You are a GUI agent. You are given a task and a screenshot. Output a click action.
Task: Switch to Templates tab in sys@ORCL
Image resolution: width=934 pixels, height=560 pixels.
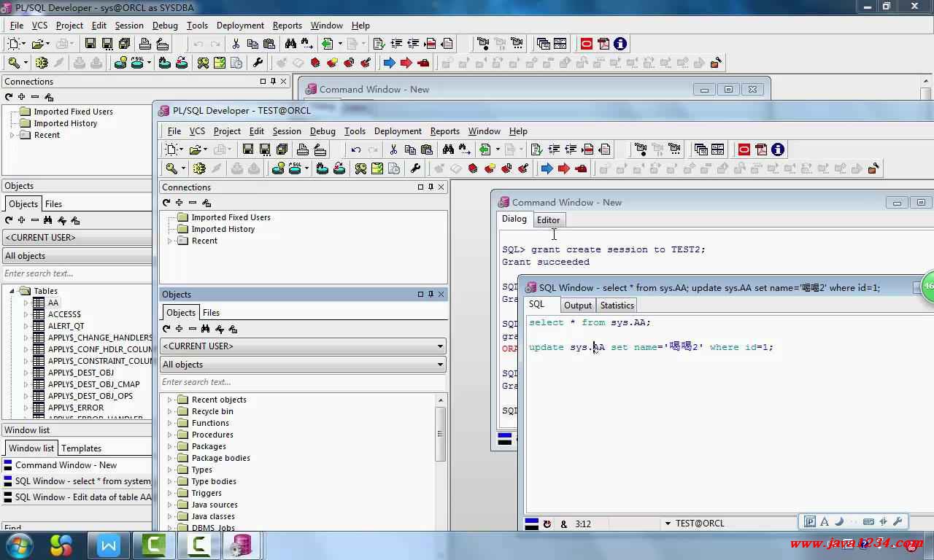tap(81, 448)
